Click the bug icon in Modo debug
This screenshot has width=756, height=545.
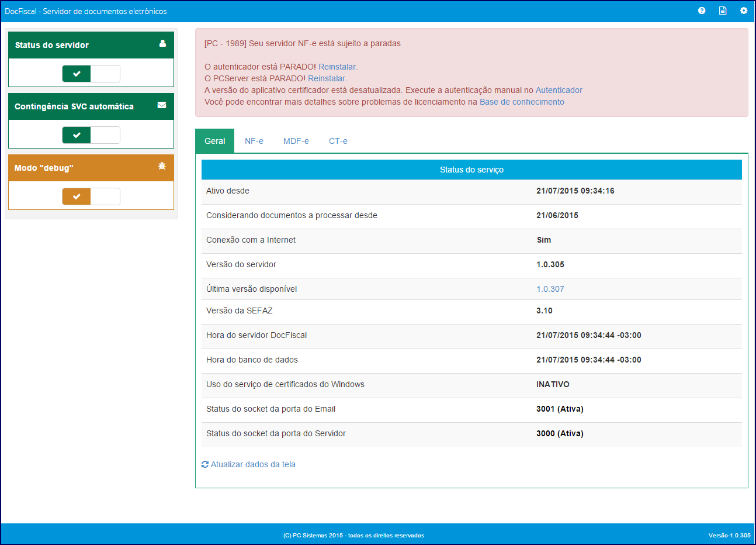pyautogui.click(x=162, y=166)
